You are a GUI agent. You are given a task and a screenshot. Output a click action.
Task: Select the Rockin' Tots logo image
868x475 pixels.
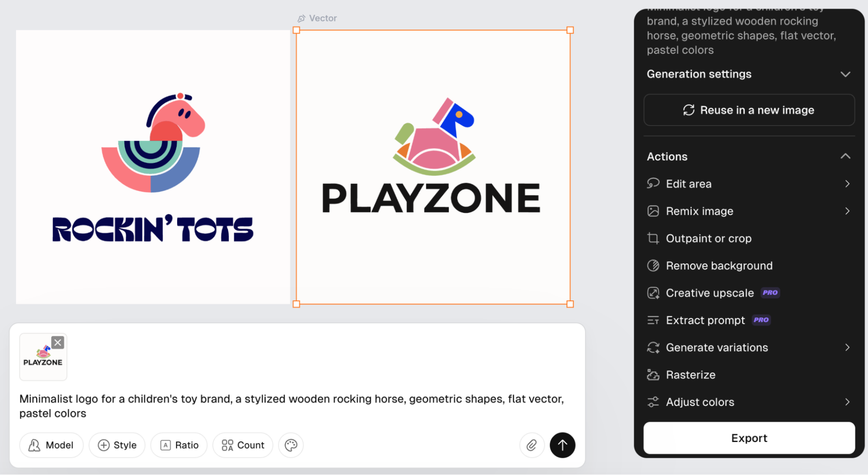pos(153,167)
